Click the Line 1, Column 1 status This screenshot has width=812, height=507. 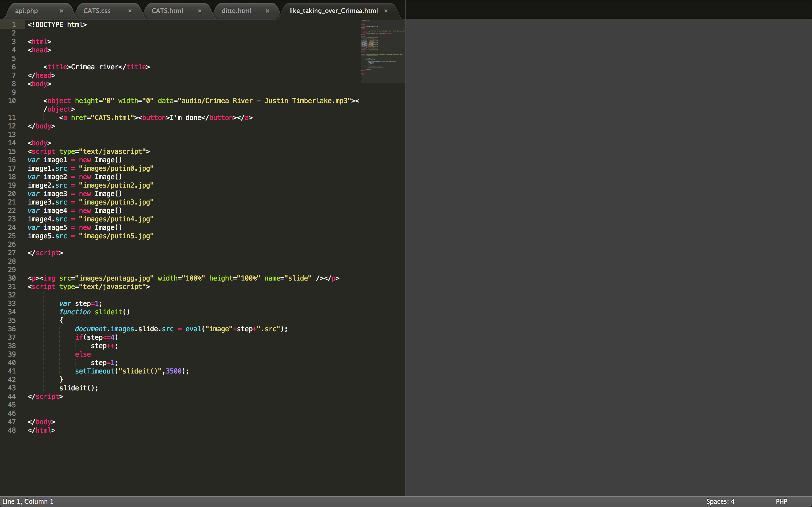pos(28,501)
